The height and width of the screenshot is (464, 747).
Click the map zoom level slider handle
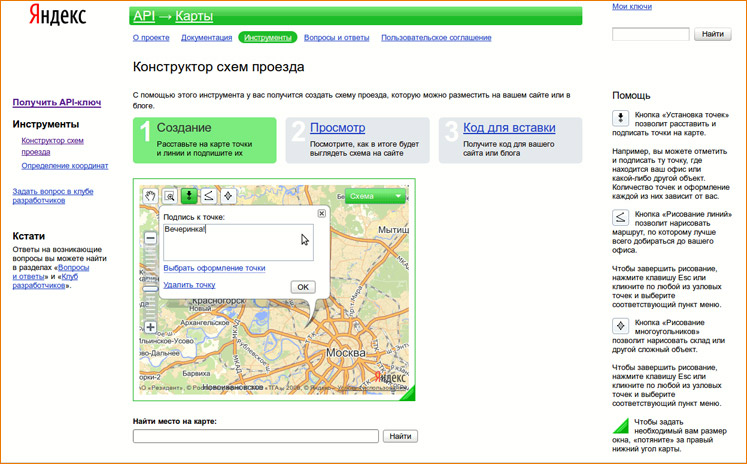pyautogui.click(x=151, y=289)
